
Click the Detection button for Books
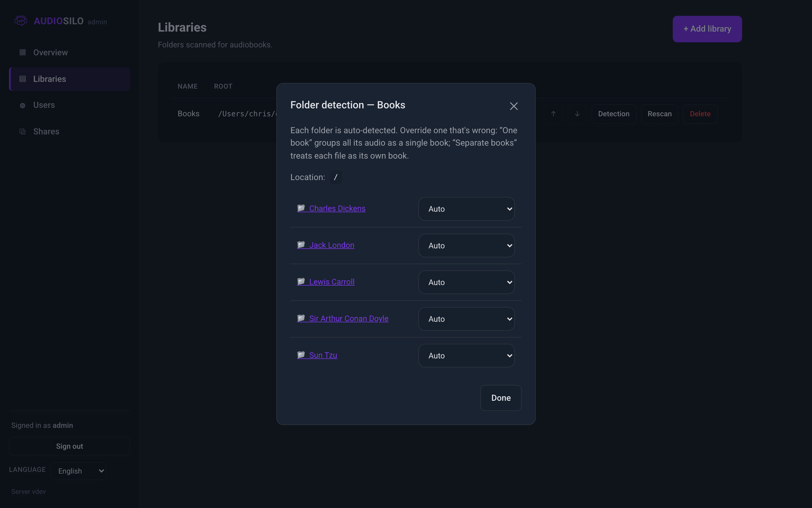point(614,114)
